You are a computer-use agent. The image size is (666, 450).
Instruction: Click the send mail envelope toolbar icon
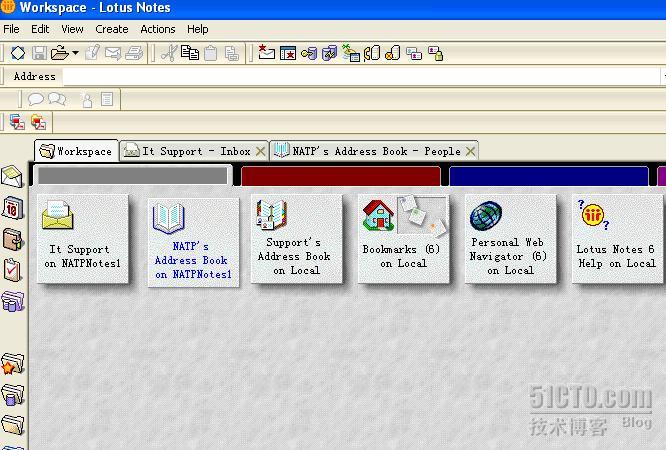113,53
